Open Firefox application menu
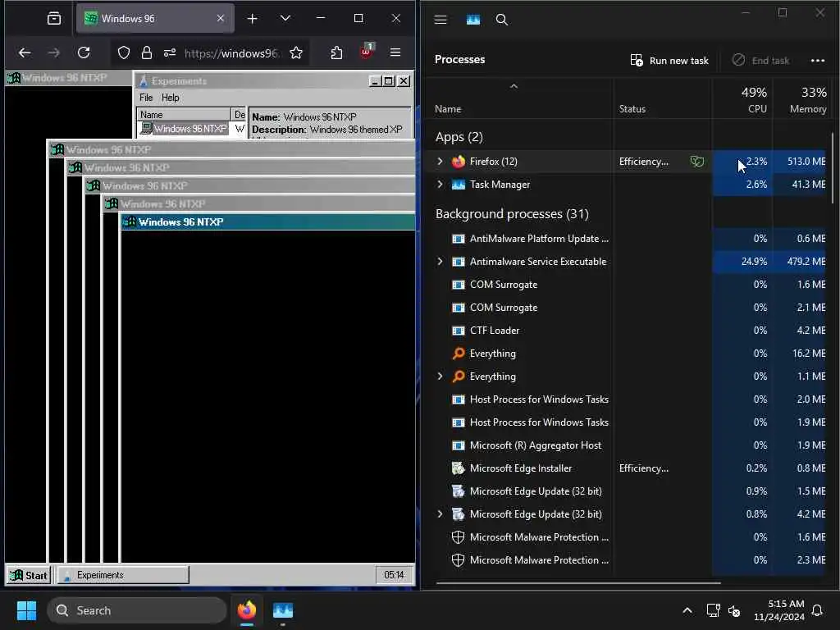The width and height of the screenshot is (840, 630). [x=395, y=52]
